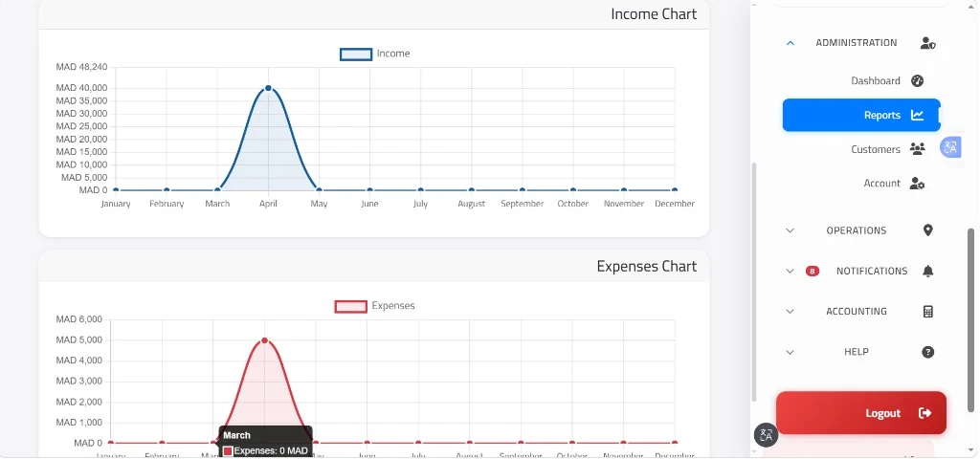Click the Help question mark icon
Viewport: 980px width, 459px height.
(927, 352)
